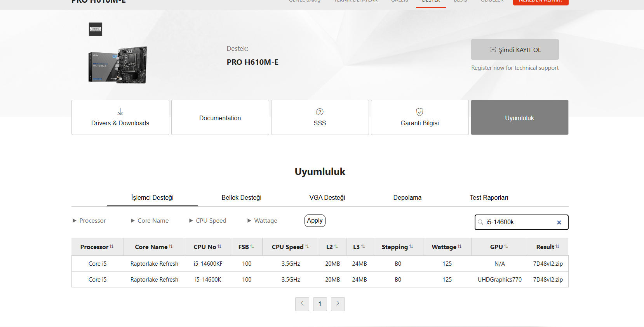Image resolution: width=644 pixels, height=327 pixels.
Task: Click the UHDGraphics770 GPU cell
Action: click(500, 280)
